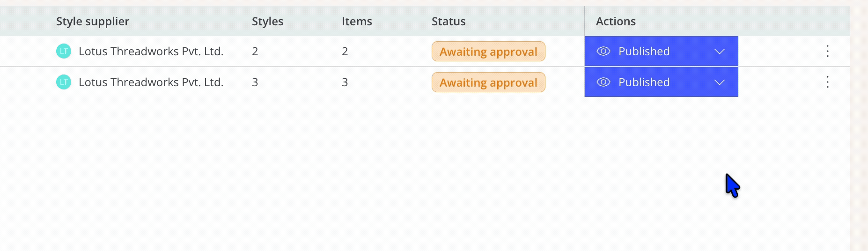This screenshot has height=251, width=868.
Task: Click the LT avatar in the 3-styles row
Action: [x=64, y=82]
